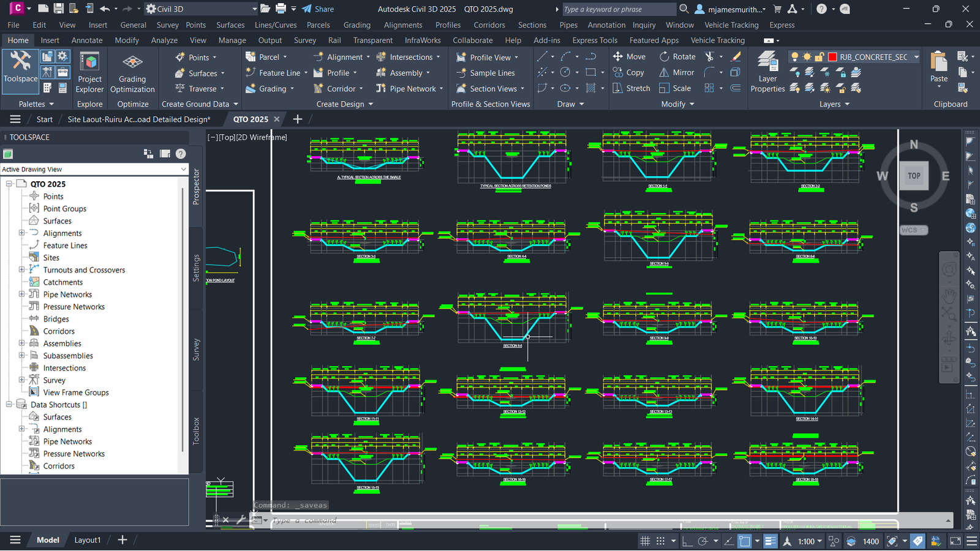Launch Project Explorer

pos(89,72)
